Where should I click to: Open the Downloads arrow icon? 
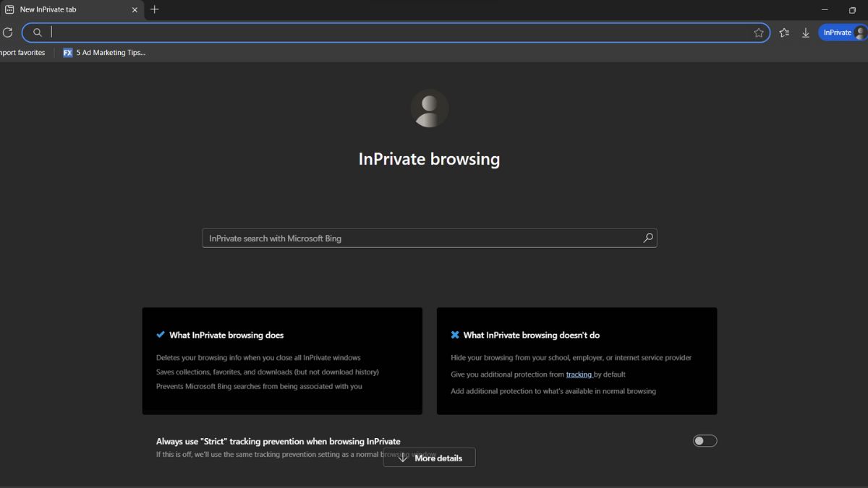(805, 33)
